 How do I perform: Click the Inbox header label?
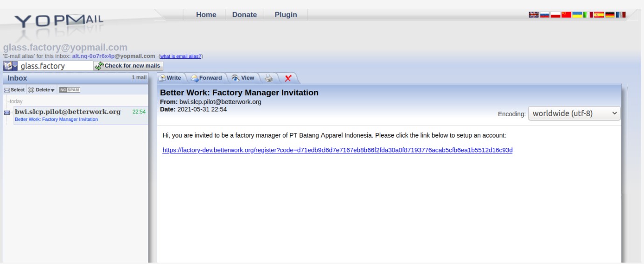(x=17, y=78)
